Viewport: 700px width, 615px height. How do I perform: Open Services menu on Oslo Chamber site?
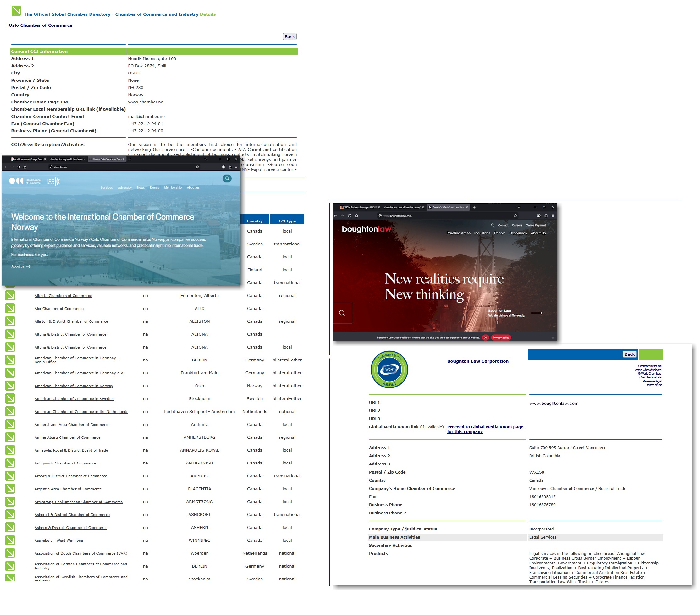tap(107, 188)
